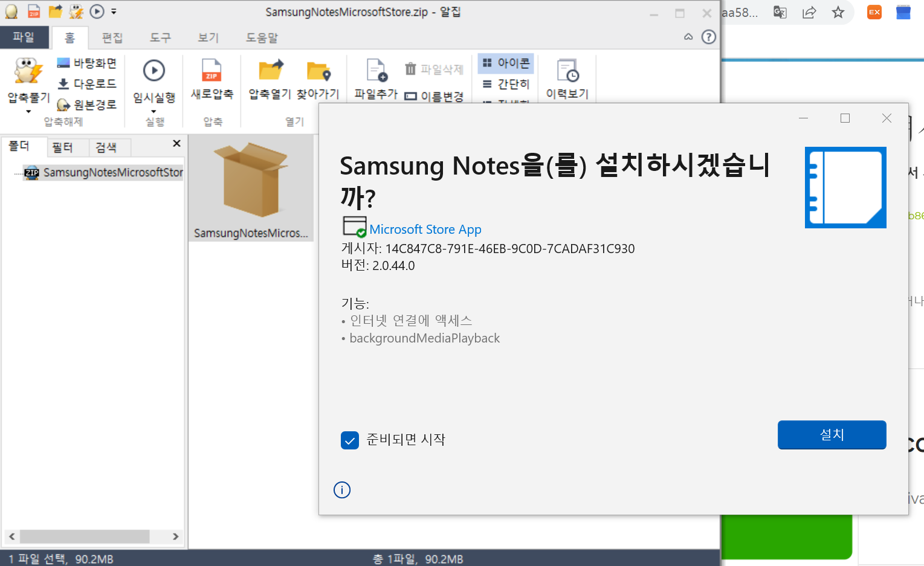Click the backgroundMediaPlayback capability text

pos(424,338)
